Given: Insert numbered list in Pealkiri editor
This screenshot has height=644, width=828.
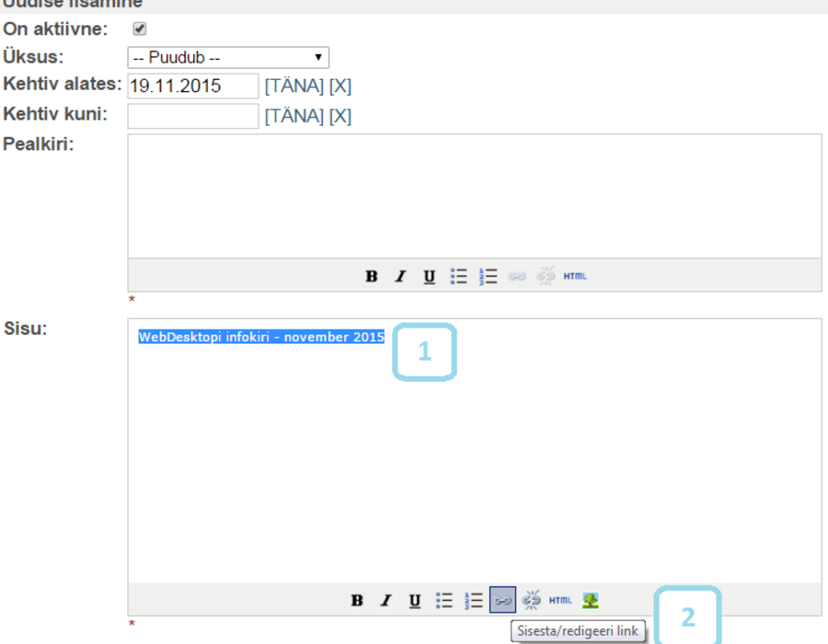Looking at the screenshot, I should pyautogui.click(x=488, y=276).
